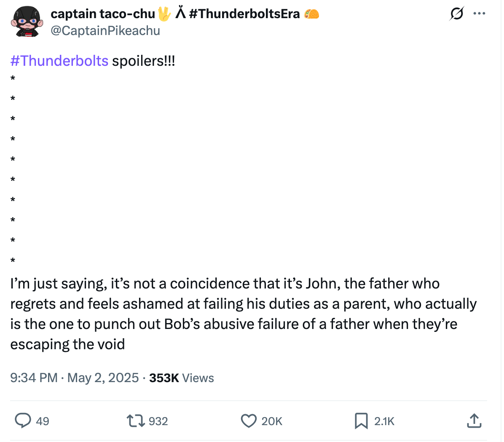Click the Grok analysis icon
504x442 pixels.
[457, 13]
